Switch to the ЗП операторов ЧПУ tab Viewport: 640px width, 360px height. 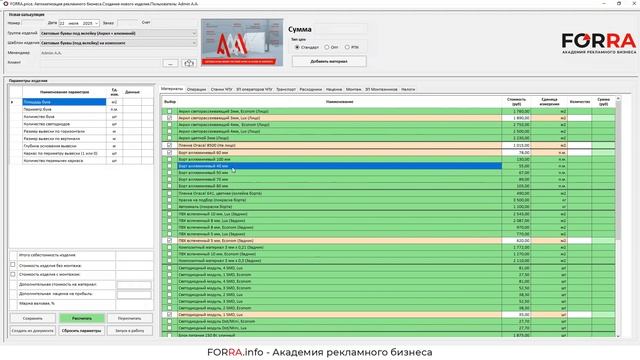coord(254,89)
